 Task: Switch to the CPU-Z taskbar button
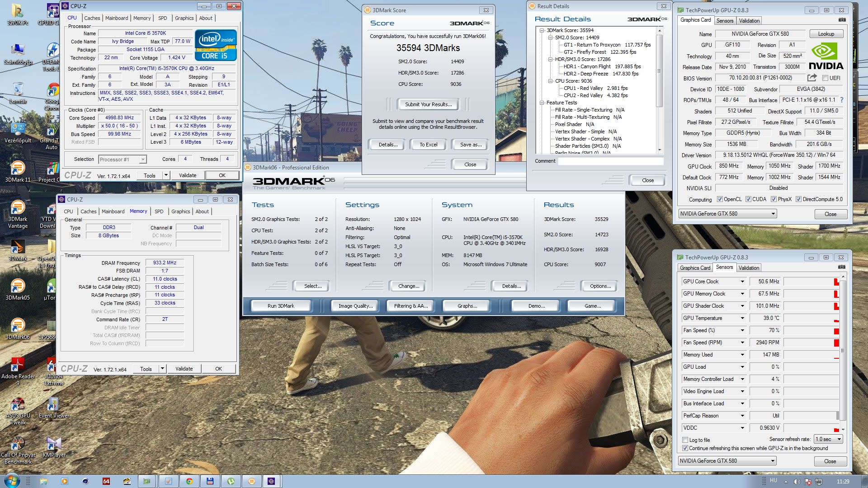(x=271, y=481)
